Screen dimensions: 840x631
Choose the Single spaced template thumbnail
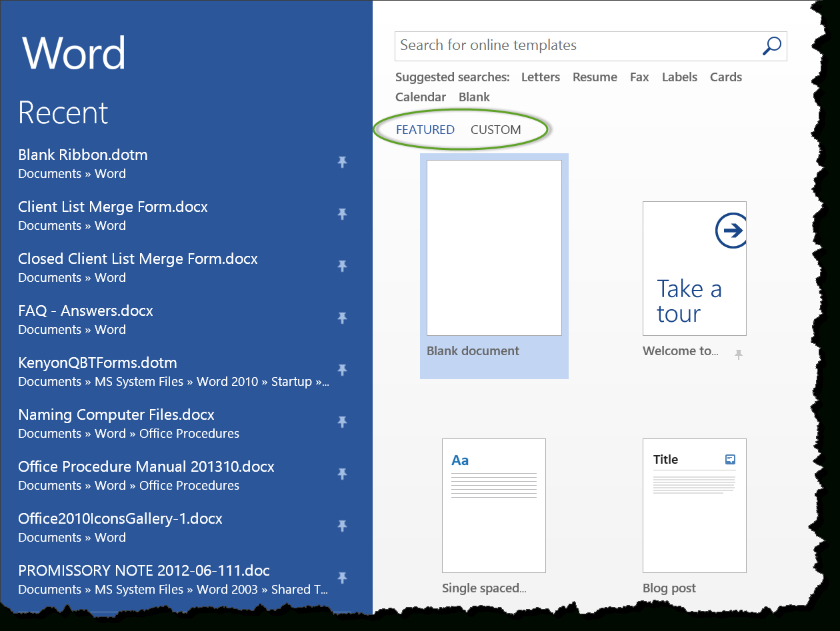coord(494,506)
